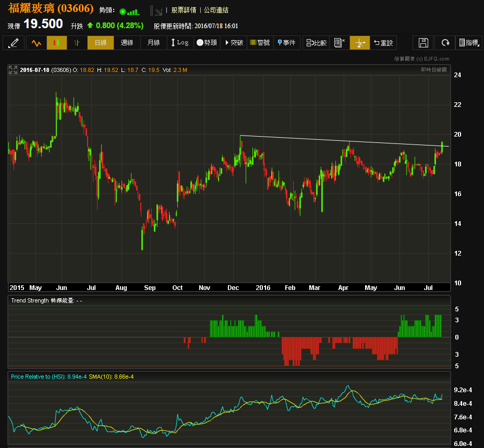Select the pencil drawing tool

[x=14, y=43]
